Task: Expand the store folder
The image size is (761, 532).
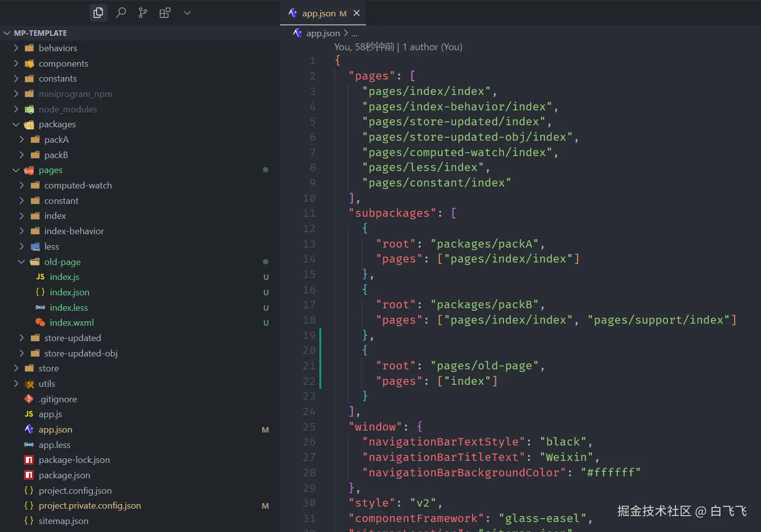Action: 16,368
